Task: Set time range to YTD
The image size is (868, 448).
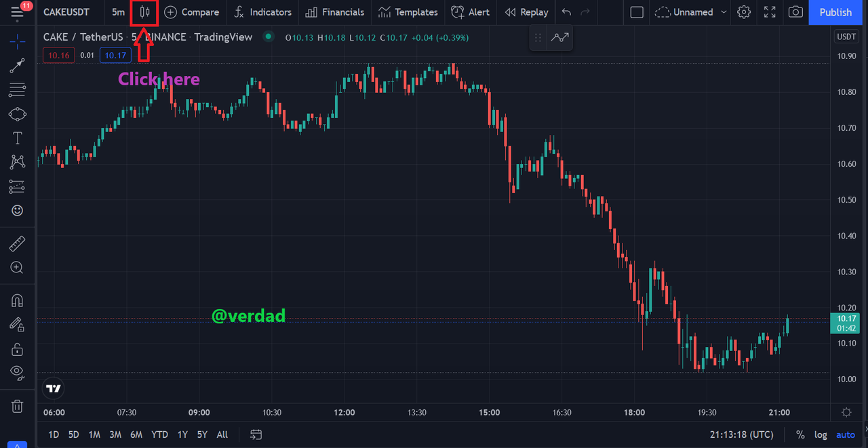Action: pyautogui.click(x=160, y=434)
